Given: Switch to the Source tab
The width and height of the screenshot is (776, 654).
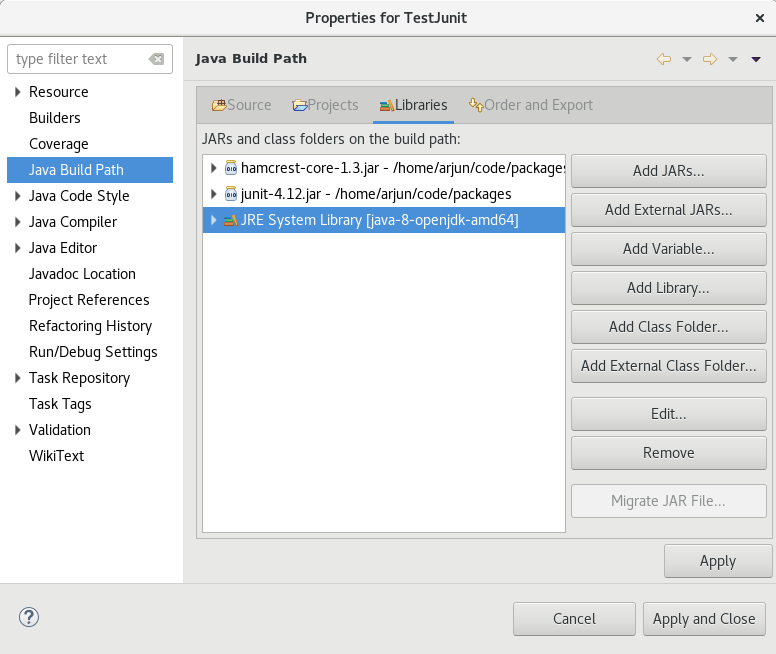Looking at the screenshot, I should click(241, 105).
